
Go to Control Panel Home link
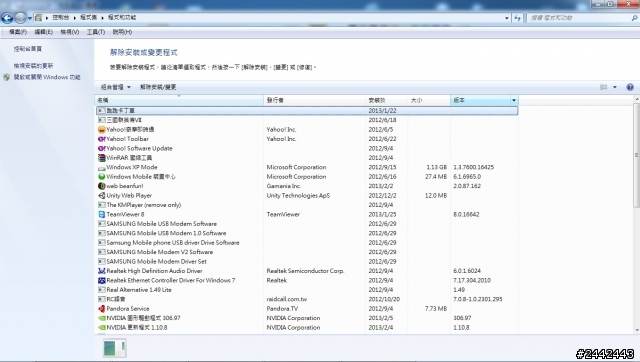(28, 49)
